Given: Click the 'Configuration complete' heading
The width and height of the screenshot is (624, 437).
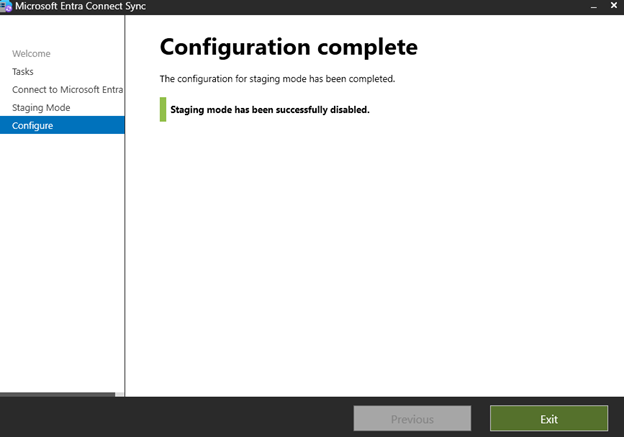Looking at the screenshot, I should [288, 47].
